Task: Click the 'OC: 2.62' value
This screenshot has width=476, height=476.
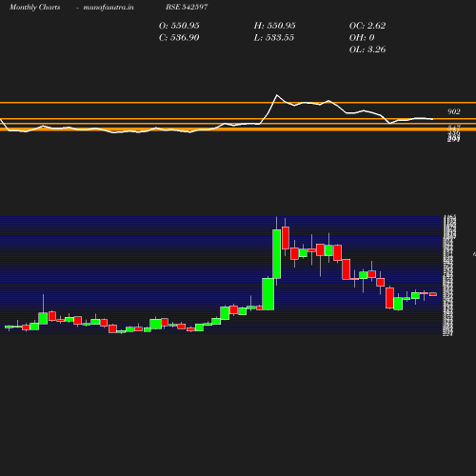Action: point(367,26)
